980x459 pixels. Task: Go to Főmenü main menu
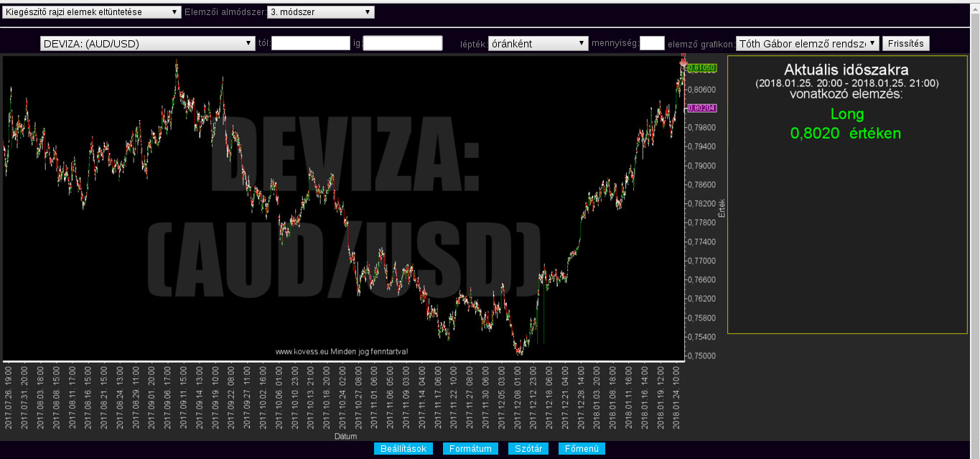click(x=582, y=449)
